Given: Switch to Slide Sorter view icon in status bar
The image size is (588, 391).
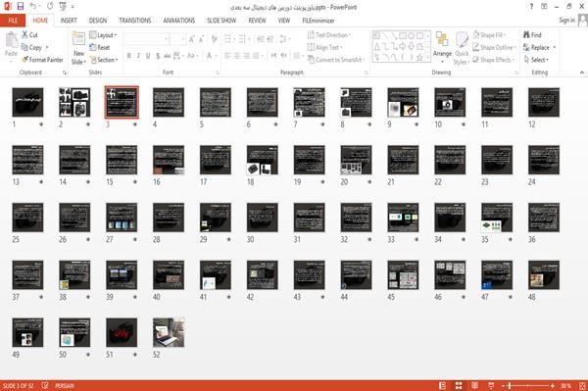Looking at the screenshot, I should tap(459, 386).
